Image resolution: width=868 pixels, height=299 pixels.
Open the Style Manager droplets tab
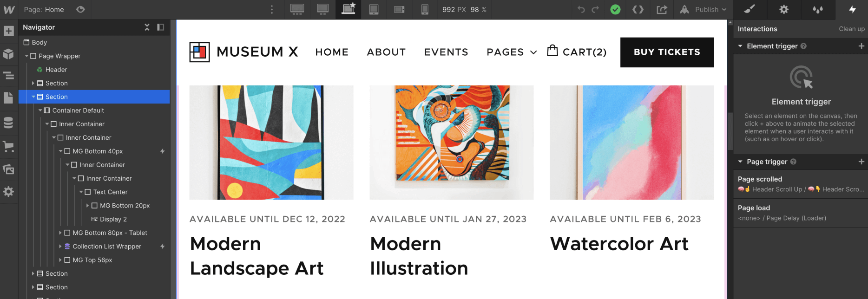click(x=818, y=9)
